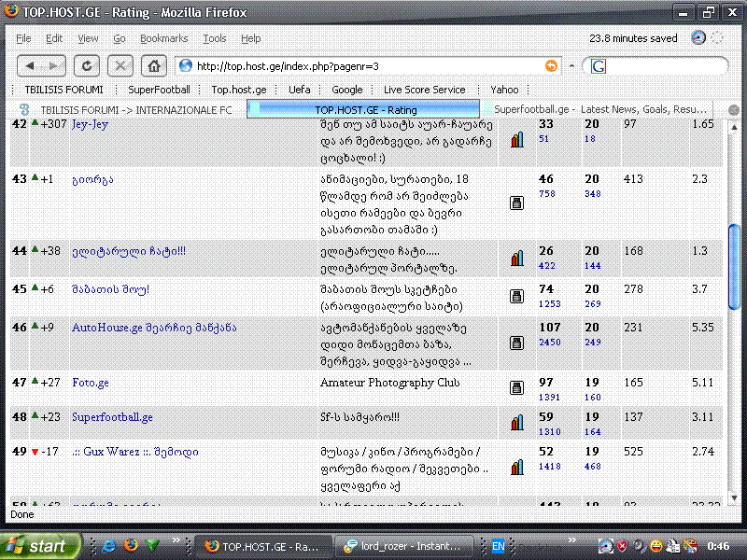Go to the Home page via house icon
Image resolution: width=747 pixels, height=560 pixels.
(154, 66)
